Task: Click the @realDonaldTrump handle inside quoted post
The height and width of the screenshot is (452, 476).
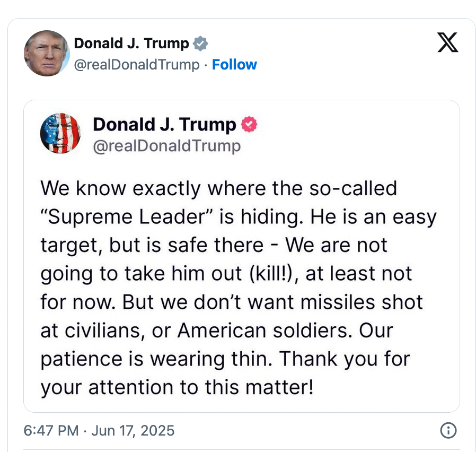Action: coord(166,145)
